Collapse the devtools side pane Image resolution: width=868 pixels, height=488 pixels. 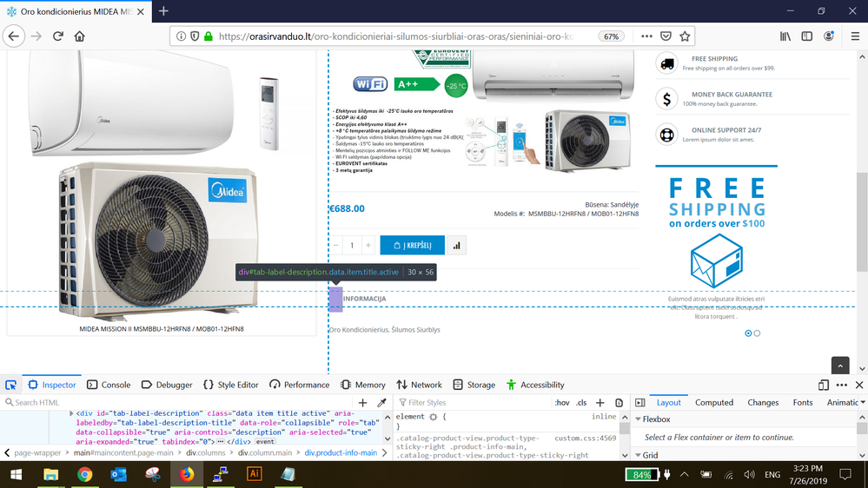(x=640, y=403)
